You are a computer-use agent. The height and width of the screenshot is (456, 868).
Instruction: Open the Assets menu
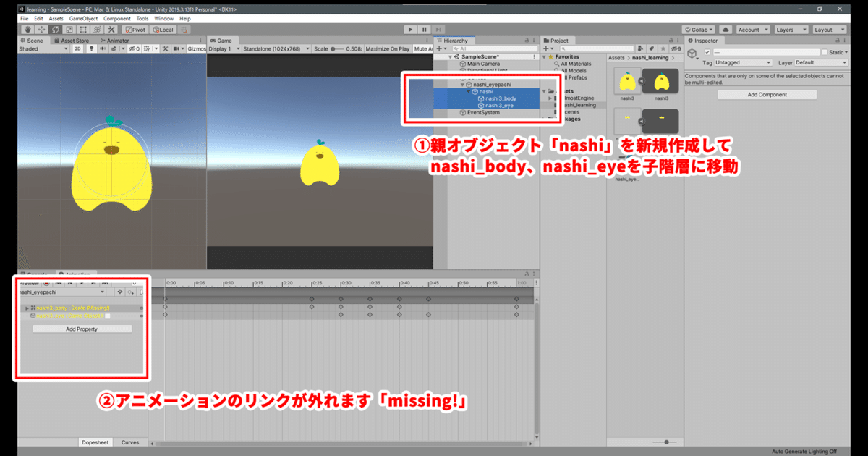click(56, 18)
